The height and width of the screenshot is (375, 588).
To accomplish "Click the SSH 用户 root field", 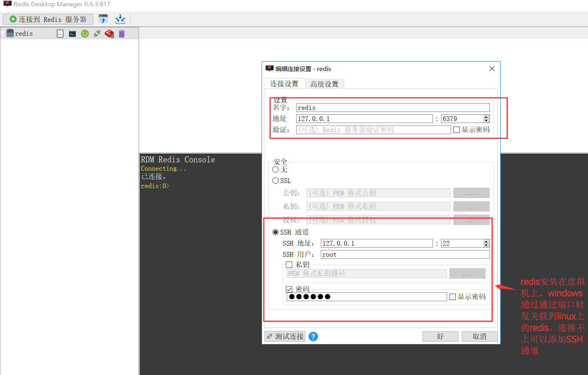I will 405,254.
